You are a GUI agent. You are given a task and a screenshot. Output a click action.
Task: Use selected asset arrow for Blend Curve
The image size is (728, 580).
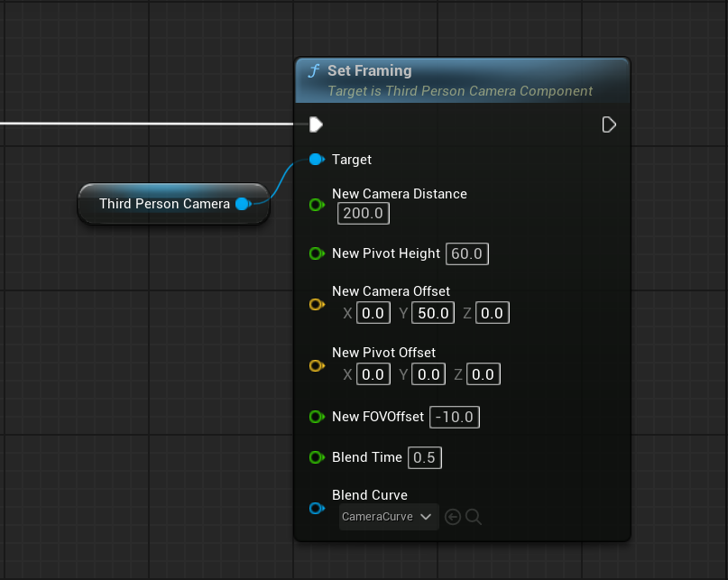(x=453, y=517)
